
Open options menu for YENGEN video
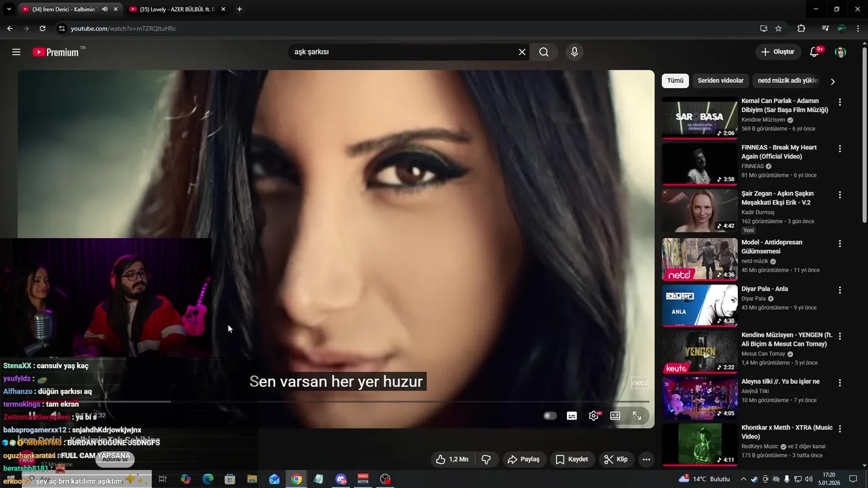[x=840, y=335]
